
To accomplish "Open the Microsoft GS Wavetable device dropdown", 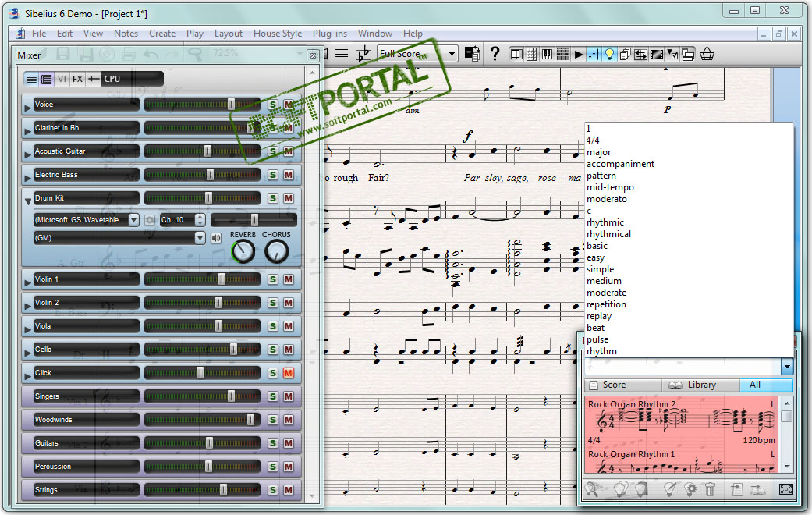I will click(x=133, y=220).
